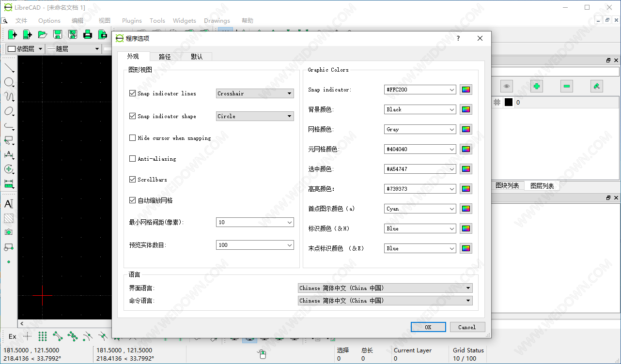Viewport: 621px width, 364px height.
Task: Toggle 自动缩放网格 checkbox
Action: 132,200
